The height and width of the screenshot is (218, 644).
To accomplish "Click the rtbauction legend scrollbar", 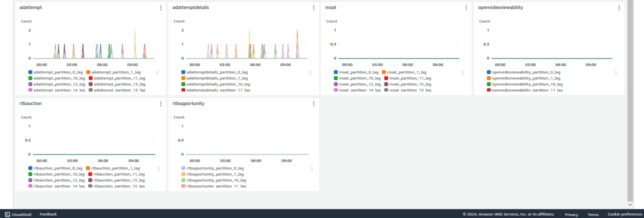I will (x=157, y=168).
